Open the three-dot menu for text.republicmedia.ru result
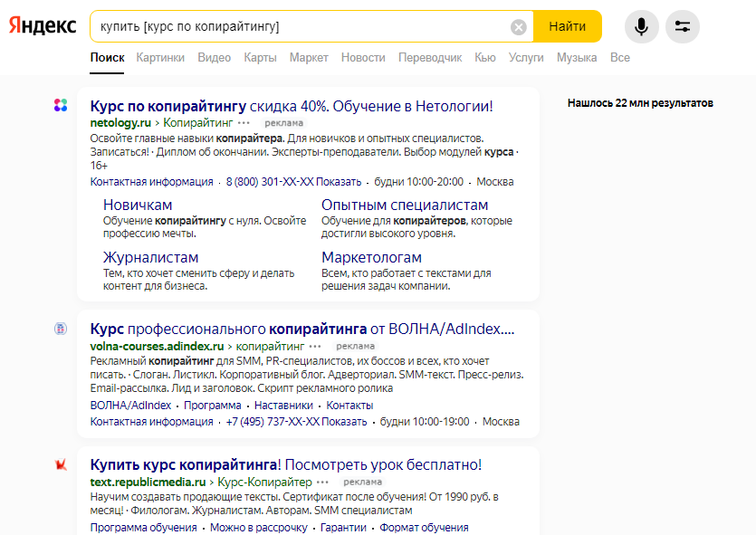 [x=322, y=482]
